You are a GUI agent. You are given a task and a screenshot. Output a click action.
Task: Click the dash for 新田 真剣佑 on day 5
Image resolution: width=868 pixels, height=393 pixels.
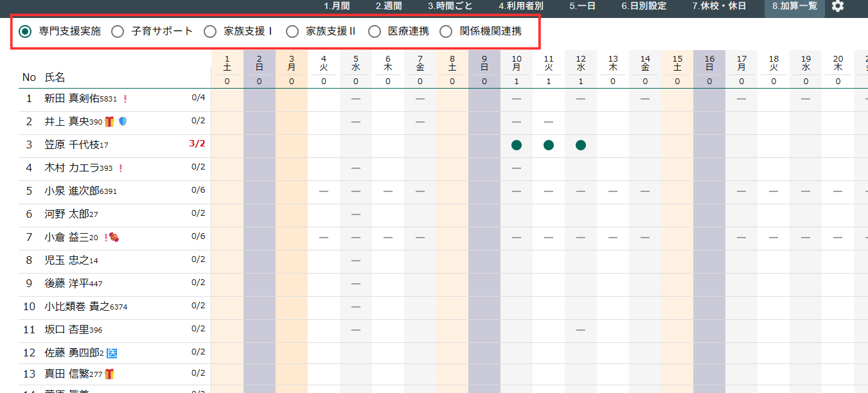355,99
